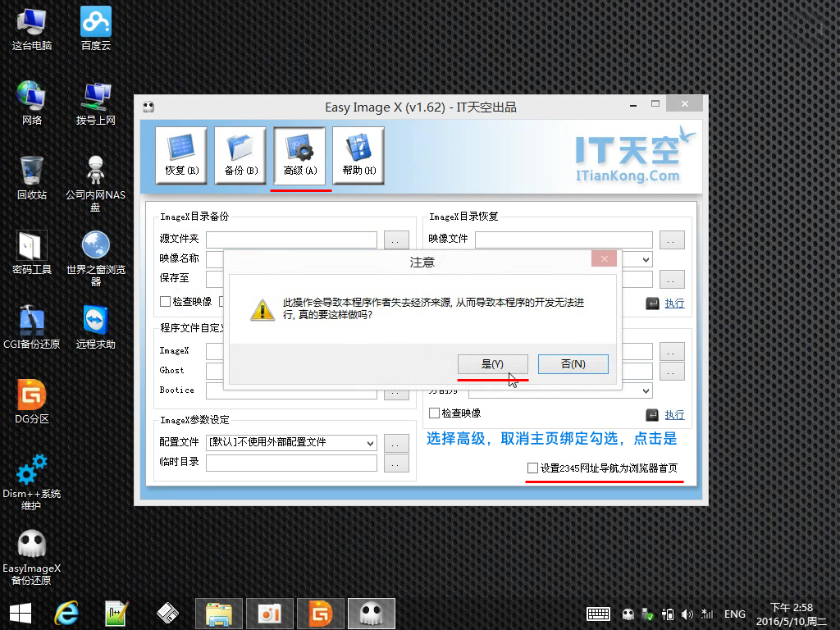840x630 pixels.
Task: Open 这台电脑 desktop icon
Action: [32, 29]
